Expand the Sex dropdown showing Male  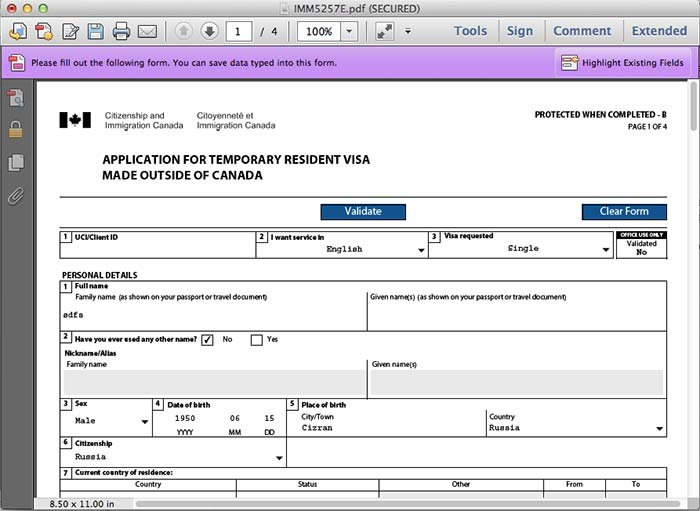click(x=144, y=422)
